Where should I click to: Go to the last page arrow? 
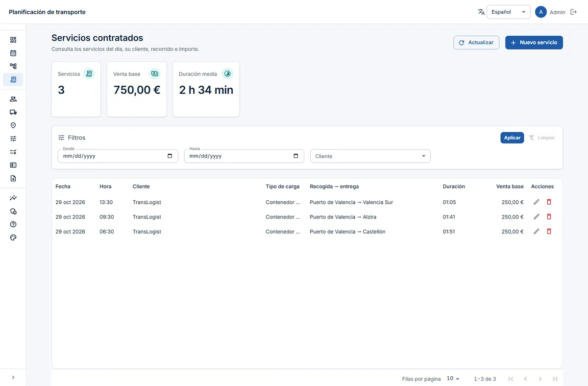pyautogui.click(x=555, y=379)
